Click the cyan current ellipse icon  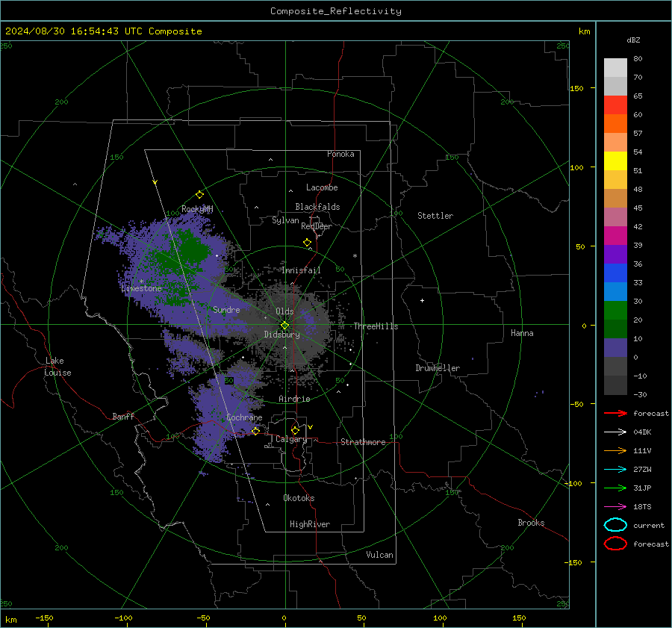[x=615, y=525]
